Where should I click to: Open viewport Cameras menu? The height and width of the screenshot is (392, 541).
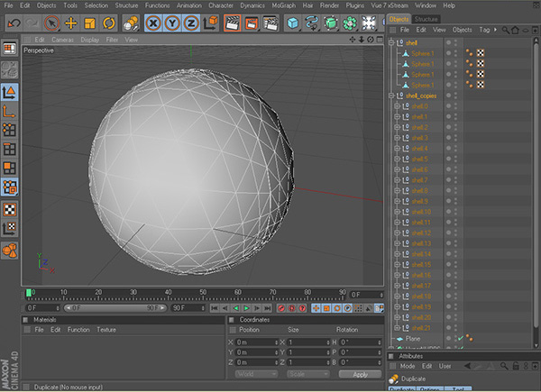coord(62,40)
